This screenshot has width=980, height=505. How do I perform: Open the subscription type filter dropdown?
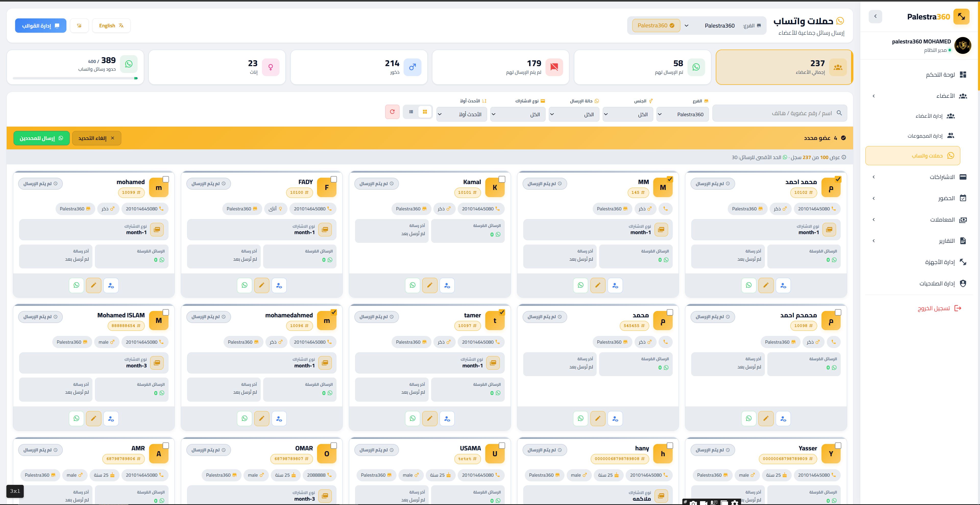tap(518, 114)
